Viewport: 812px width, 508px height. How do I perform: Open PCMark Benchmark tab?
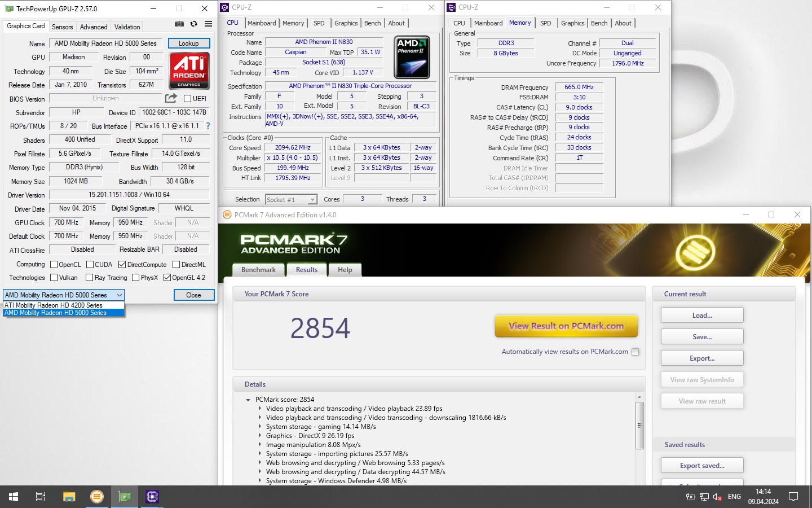click(258, 270)
